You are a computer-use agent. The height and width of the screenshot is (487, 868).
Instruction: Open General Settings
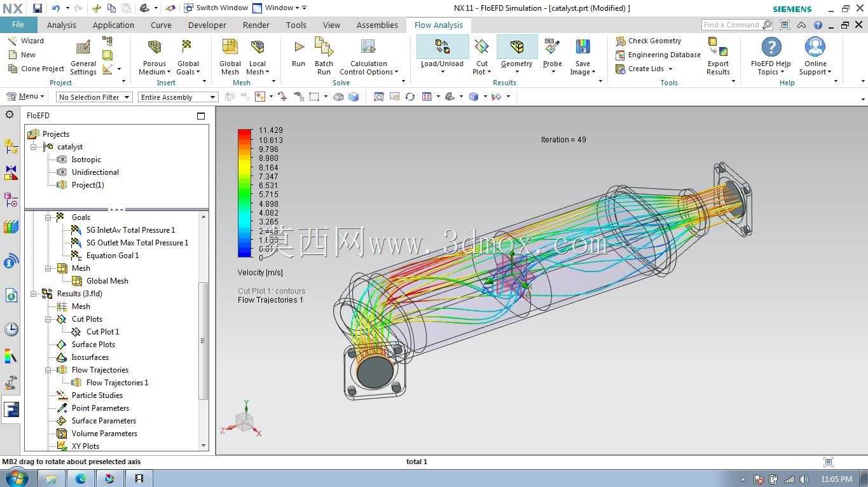[83, 57]
